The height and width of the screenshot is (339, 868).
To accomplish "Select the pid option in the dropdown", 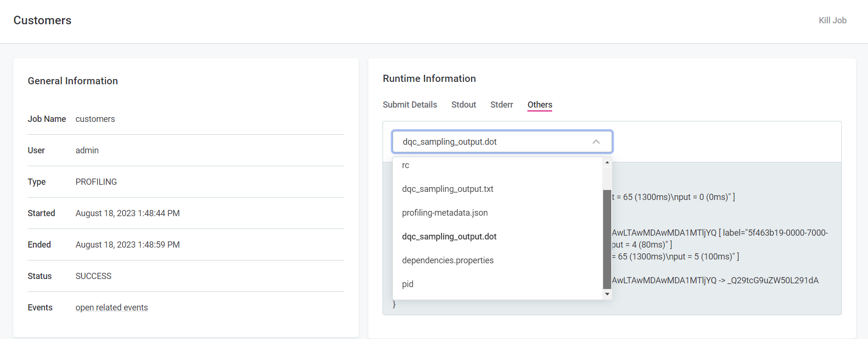I will pos(408,284).
